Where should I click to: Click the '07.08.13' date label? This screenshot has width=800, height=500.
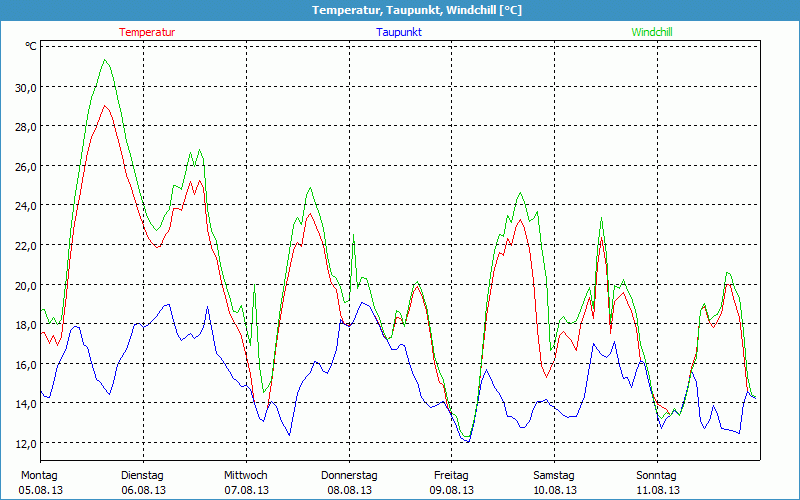pyautogui.click(x=246, y=490)
